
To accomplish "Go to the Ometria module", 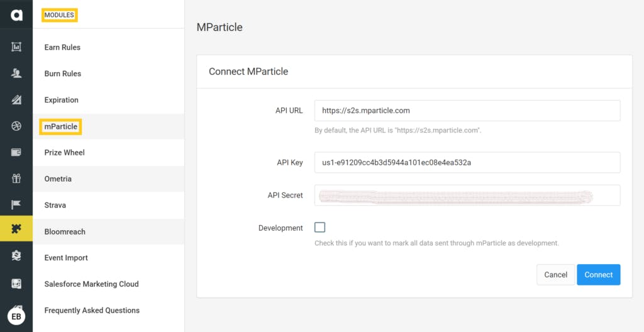I will 108,179.
